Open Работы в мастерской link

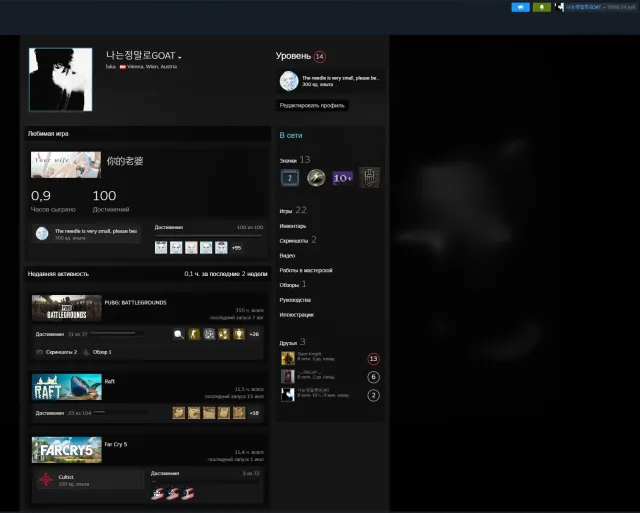(x=306, y=270)
